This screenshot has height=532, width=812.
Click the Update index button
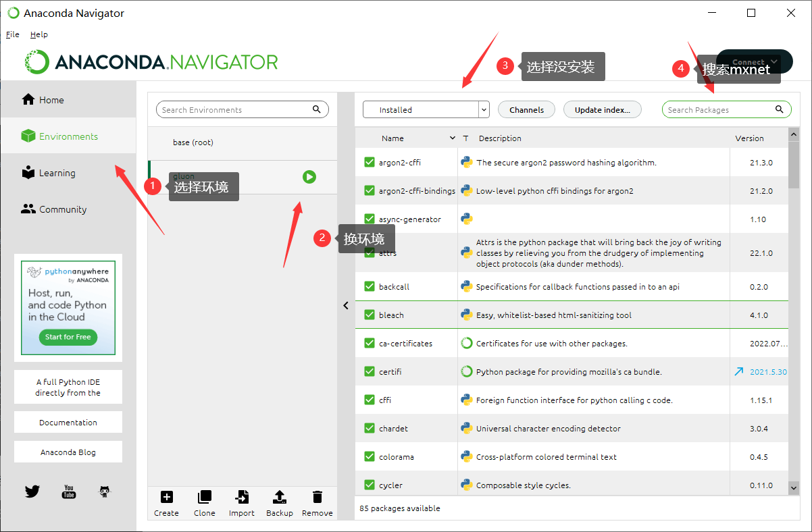click(603, 109)
